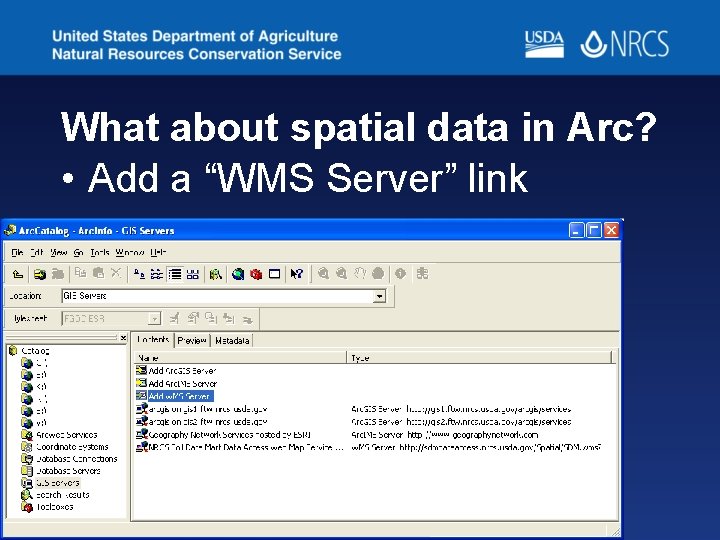Select arcgis on gis1.ftw.nrcs.usda.gov entry

click(202, 409)
